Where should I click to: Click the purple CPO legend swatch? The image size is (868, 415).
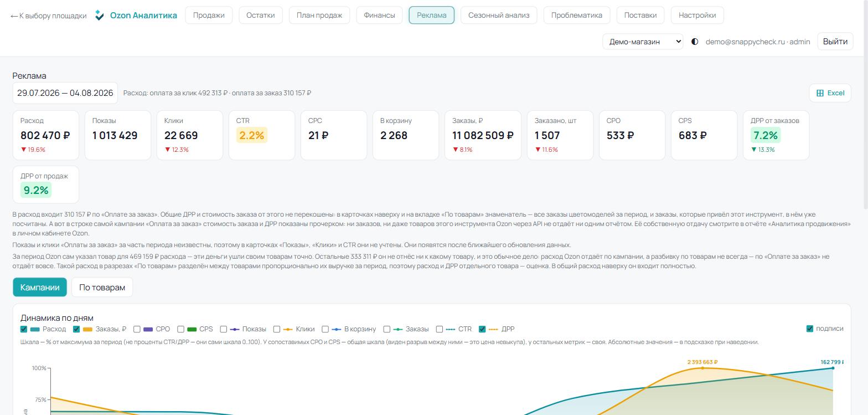coord(148,329)
